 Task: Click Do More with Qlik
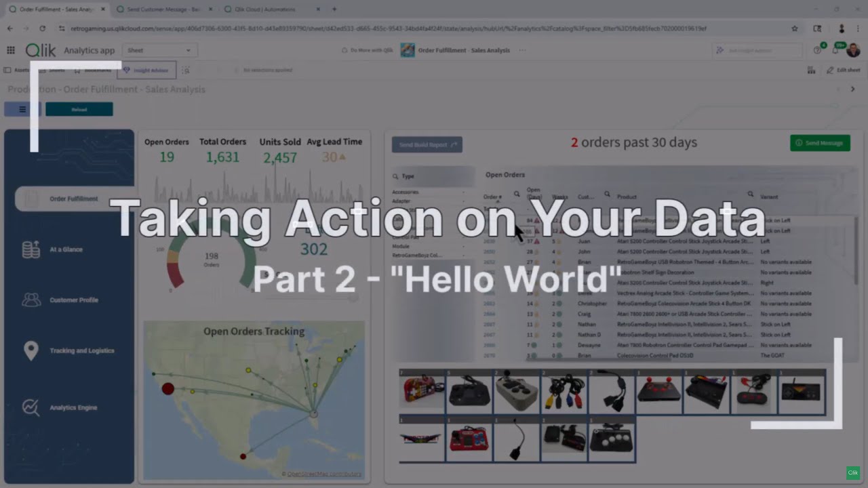[367, 50]
